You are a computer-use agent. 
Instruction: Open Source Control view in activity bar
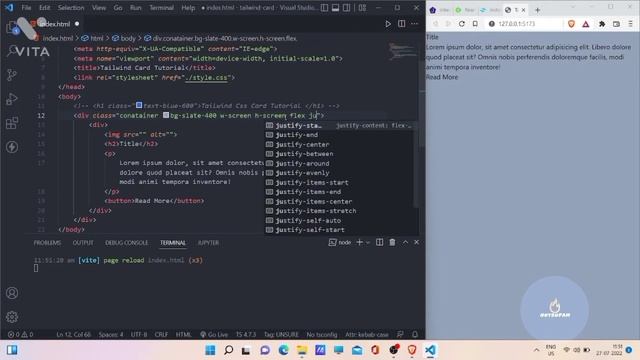coord(12,75)
